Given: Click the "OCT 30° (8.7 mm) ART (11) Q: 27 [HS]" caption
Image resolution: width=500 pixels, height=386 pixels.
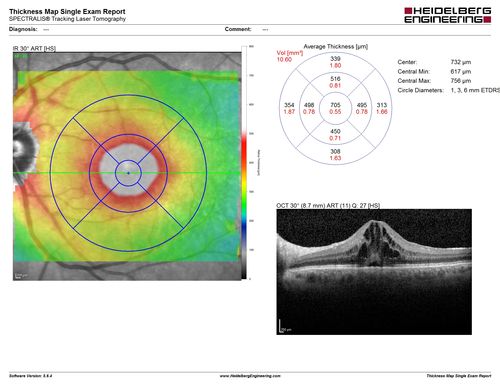Looking at the screenshot, I should click(x=328, y=206).
